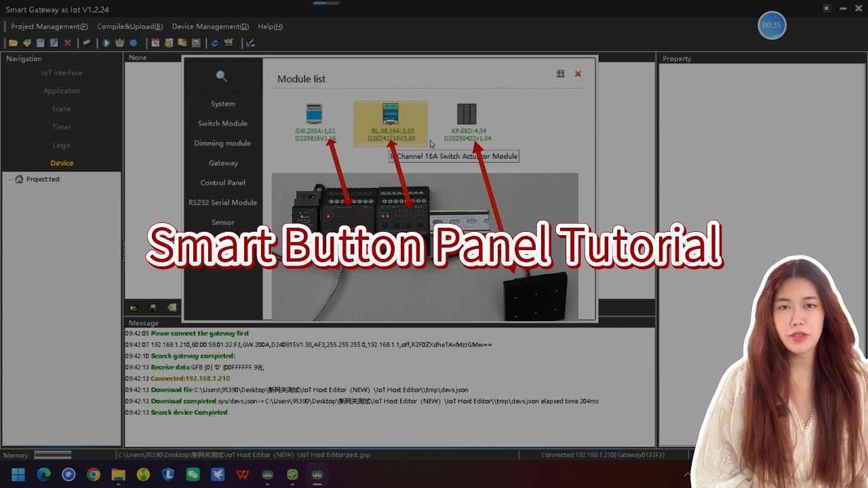This screenshot has height=488, width=868.
Task: Click the AI text box toolbar icon
Action: point(196,43)
